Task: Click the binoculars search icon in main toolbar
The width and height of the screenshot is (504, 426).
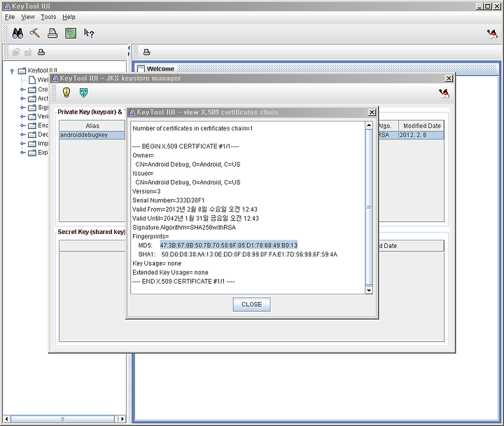Action: click(17, 34)
